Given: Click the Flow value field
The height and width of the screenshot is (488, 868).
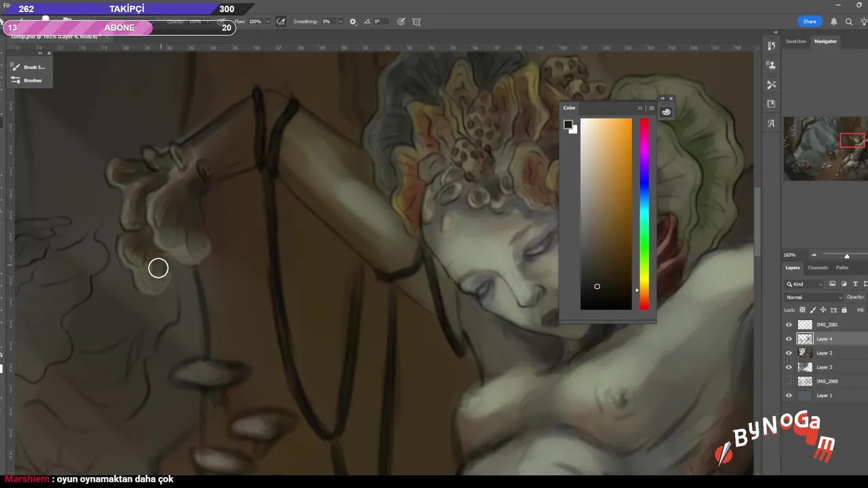Looking at the screenshot, I should click(255, 22).
